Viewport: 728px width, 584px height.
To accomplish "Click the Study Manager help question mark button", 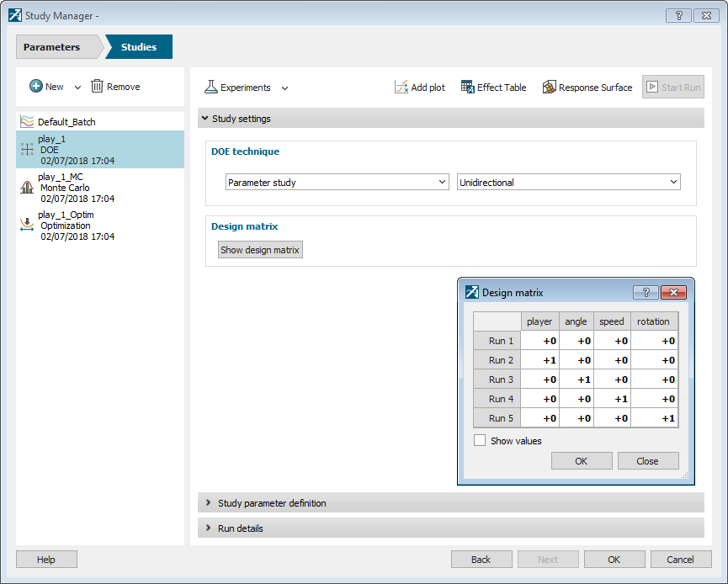I will pos(678,15).
